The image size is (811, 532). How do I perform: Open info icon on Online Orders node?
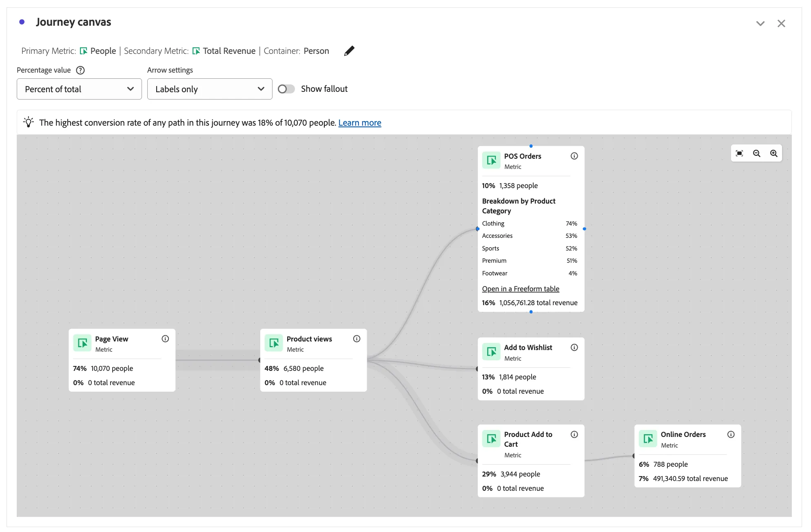click(x=731, y=434)
